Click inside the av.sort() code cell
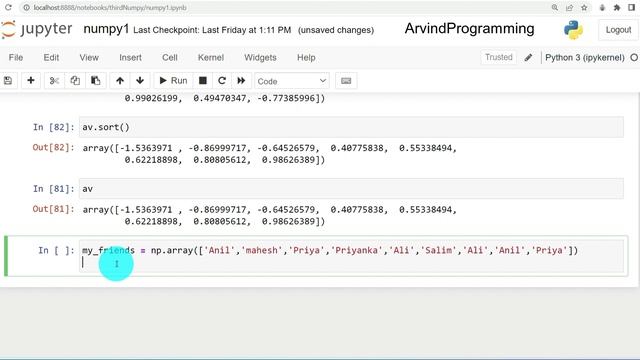Image resolution: width=640 pixels, height=360 pixels. [351, 127]
